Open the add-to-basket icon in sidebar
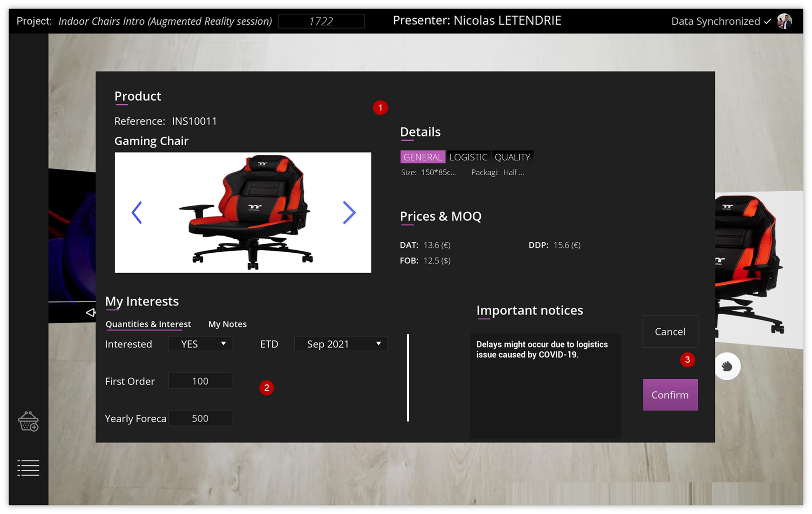812x514 pixels. click(x=29, y=421)
